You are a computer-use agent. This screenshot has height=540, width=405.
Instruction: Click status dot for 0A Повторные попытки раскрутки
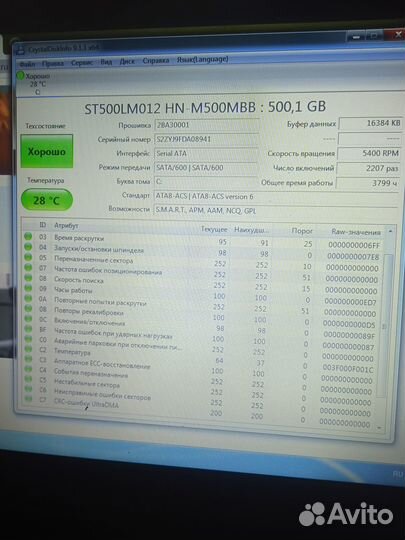[x=28, y=298]
